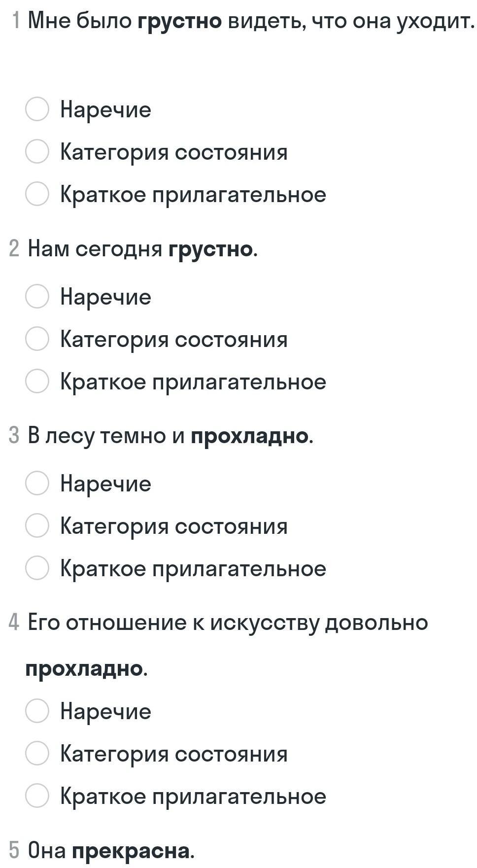
Task: Select Наречие for question 1
Action: (37, 109)
